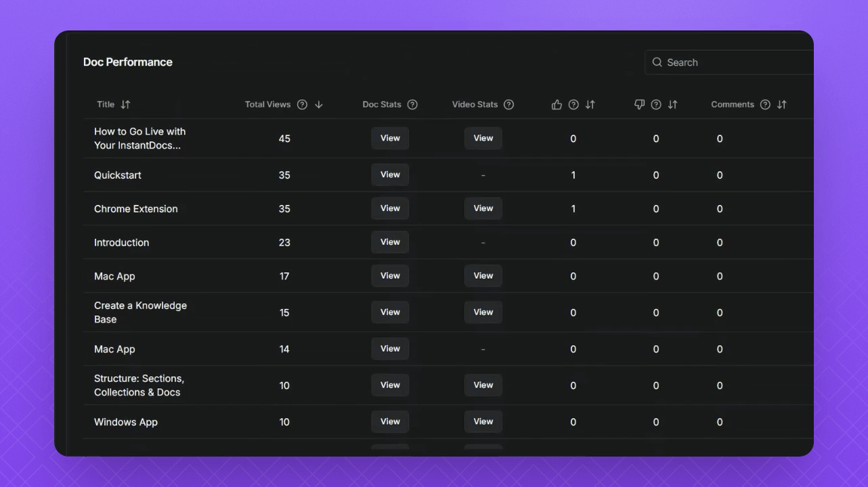
Task: View doc stats for Mac App with 17 views
Action: pos(390,276)
